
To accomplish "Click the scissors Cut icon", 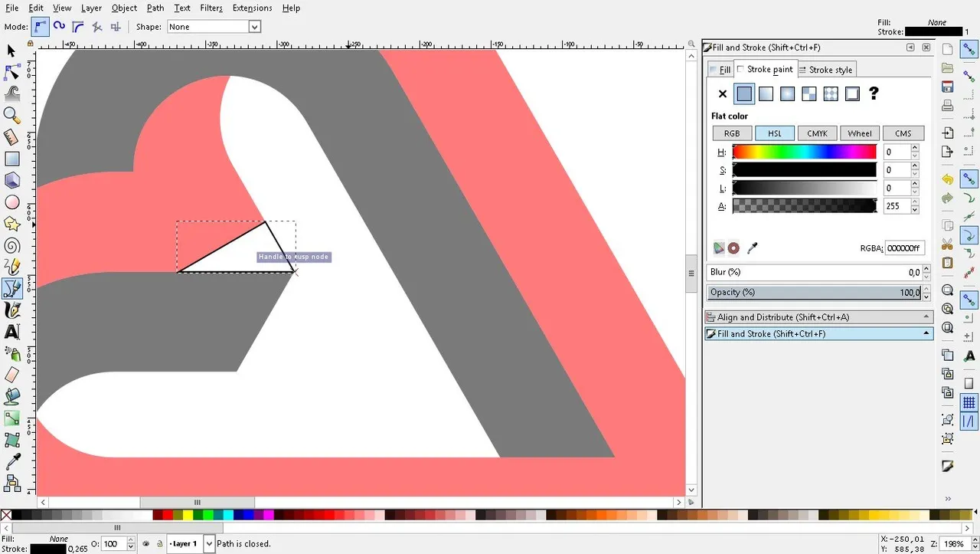I will point(947,244).
